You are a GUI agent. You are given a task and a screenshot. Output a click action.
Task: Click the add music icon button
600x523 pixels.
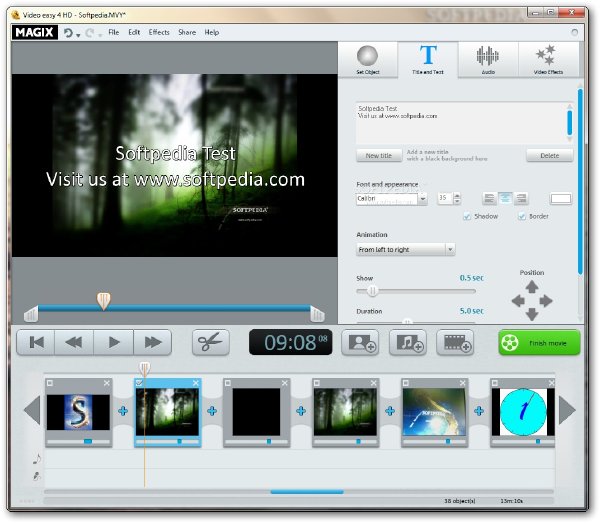coord(408,342)
